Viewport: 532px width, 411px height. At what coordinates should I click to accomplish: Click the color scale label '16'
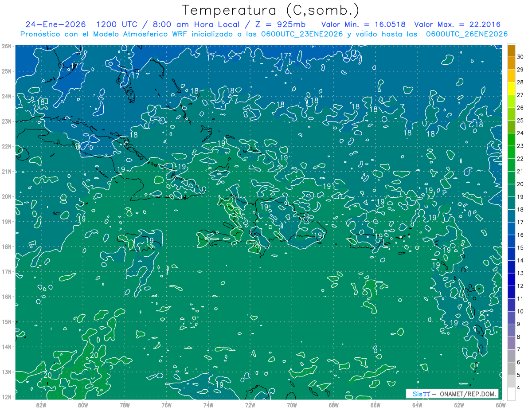520,235
